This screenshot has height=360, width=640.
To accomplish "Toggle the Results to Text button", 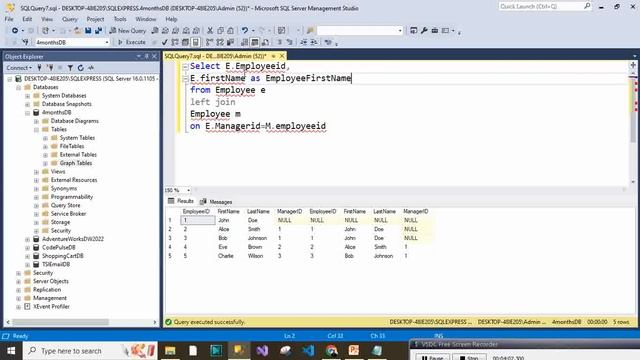I will click(244, 42).
